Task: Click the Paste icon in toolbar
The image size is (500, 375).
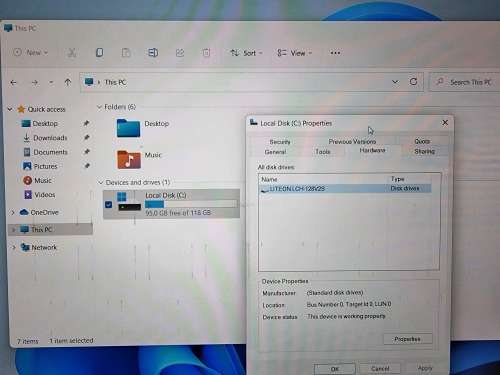Action: [126, 53]
